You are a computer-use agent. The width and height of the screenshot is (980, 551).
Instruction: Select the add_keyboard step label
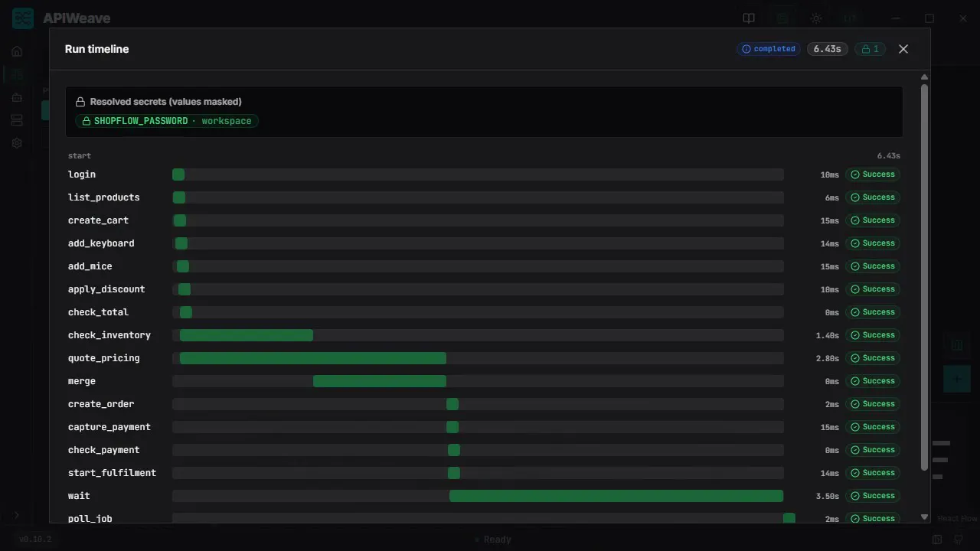tap(101, 243)
